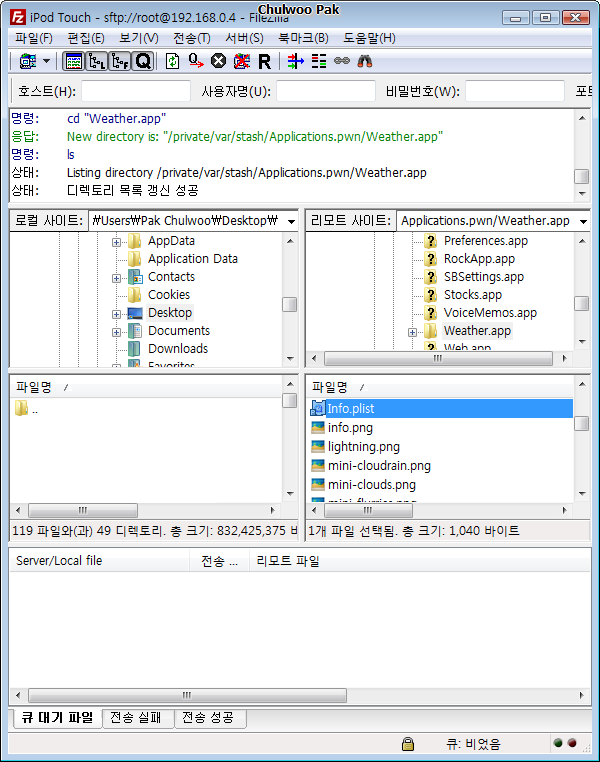
Task: Open the Site Manager icon
Action: coord(28,61)
